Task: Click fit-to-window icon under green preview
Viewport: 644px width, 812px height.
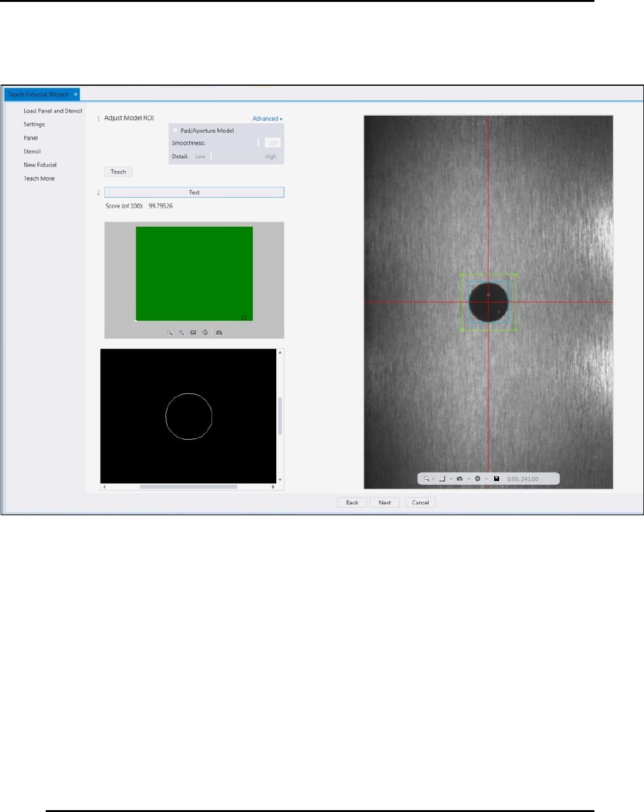Action: 193,332
